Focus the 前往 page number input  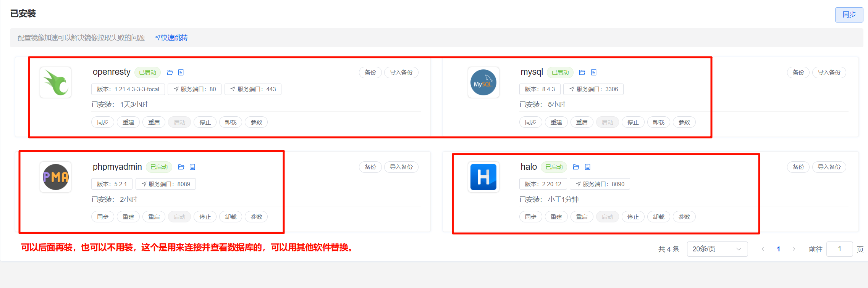pyautogui.click(x=839, y=249)
